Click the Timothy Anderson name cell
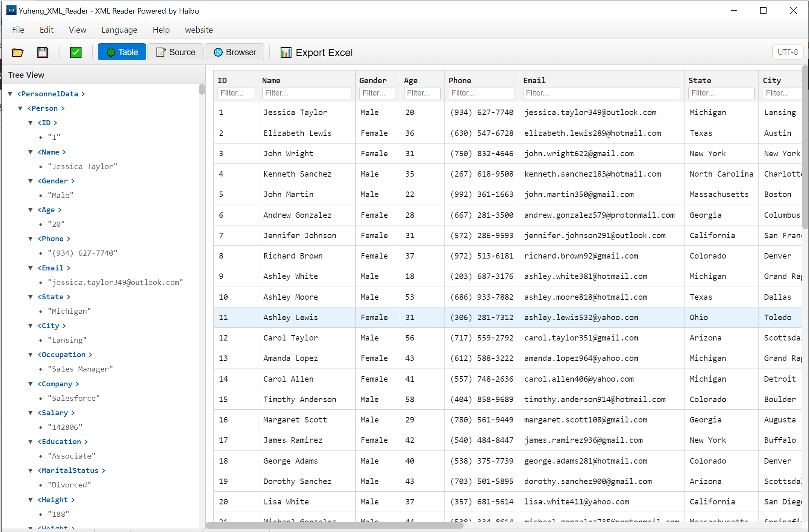This screenshot has height=532, width=809. (306, 399)
